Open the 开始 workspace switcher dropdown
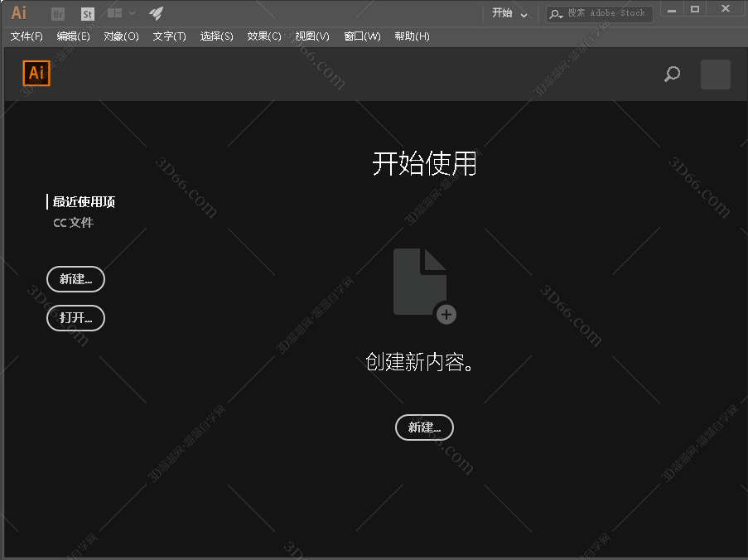The height and width of the screenshot is (560, 748). (x=509, y=13)
